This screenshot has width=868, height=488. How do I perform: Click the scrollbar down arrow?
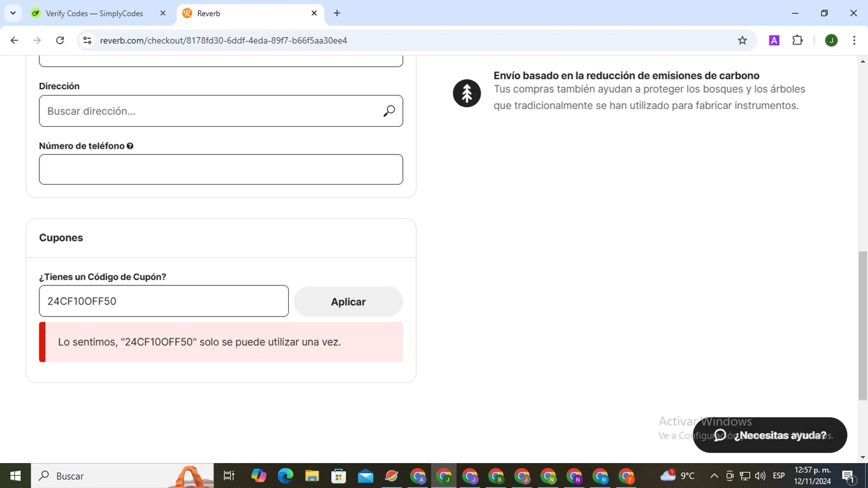tap(863, 457)
